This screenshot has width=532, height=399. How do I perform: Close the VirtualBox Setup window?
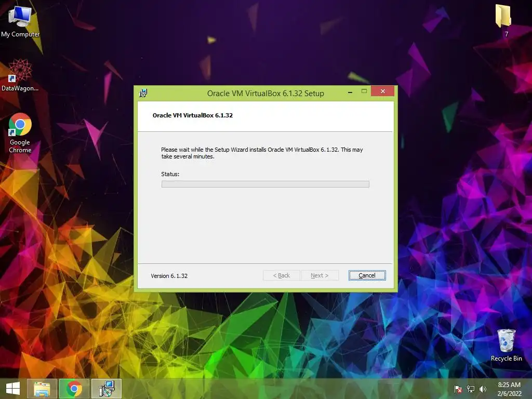pos(383,91)
